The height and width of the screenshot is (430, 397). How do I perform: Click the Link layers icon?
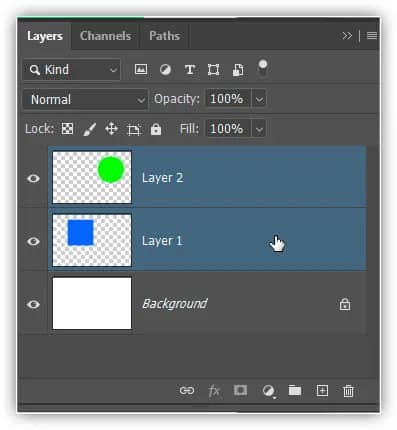pyautogui.click(x=187, y=390)
